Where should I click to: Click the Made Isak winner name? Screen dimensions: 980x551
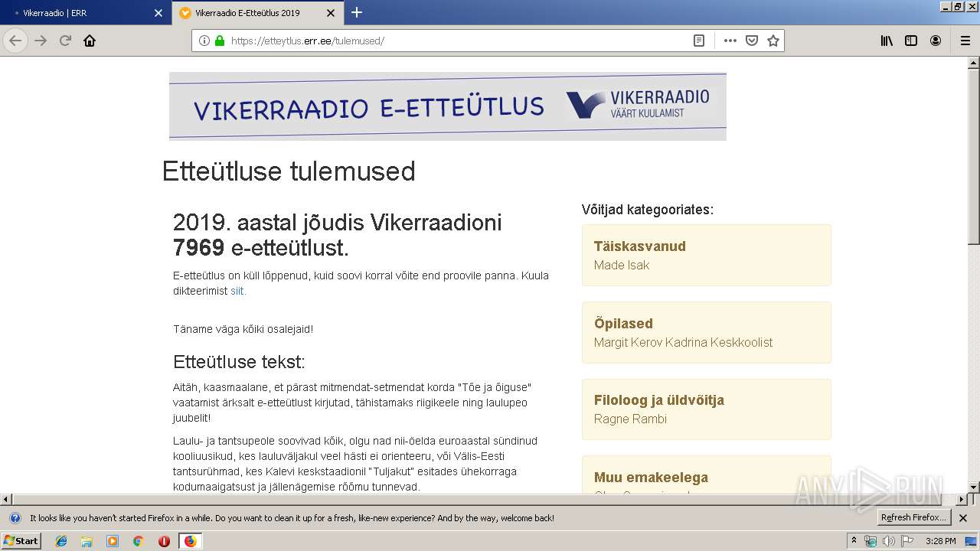pos(622,266)
